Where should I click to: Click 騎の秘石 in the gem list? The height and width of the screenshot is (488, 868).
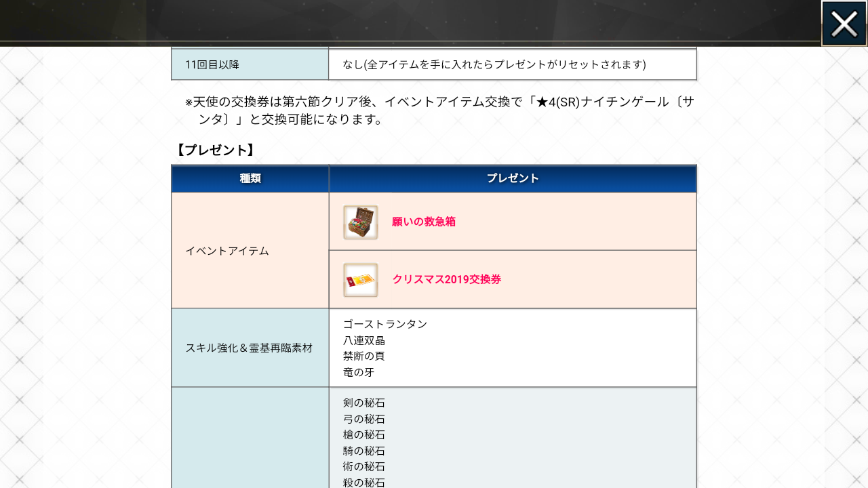point(363,451)
